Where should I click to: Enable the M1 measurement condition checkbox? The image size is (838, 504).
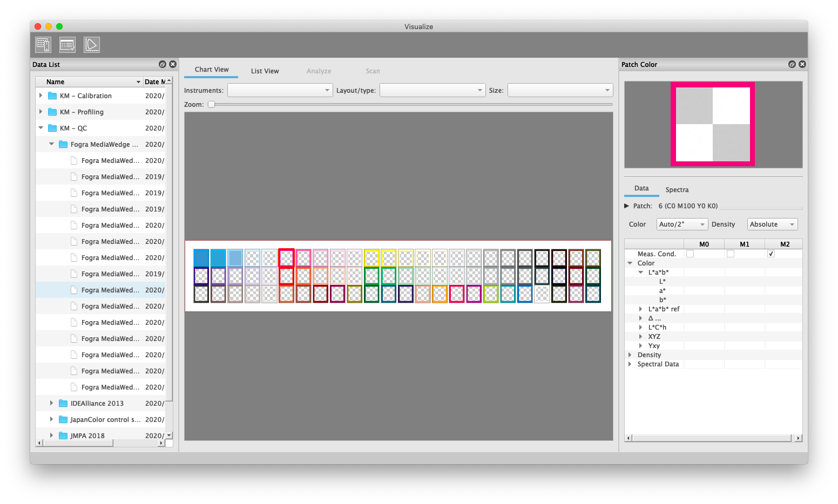pyautogui.click(x=731, y=254)
